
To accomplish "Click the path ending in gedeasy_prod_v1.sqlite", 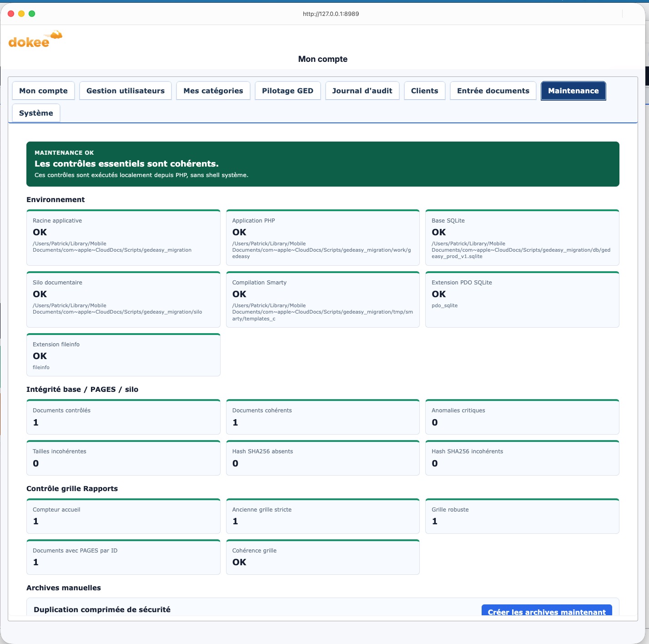I will [521, 250].
